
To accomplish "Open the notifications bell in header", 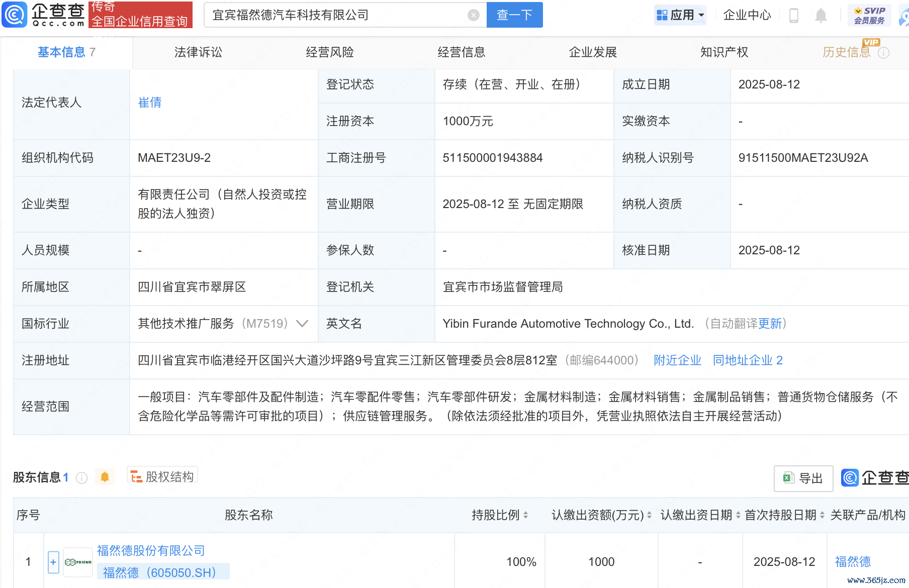I will point(821,16).
